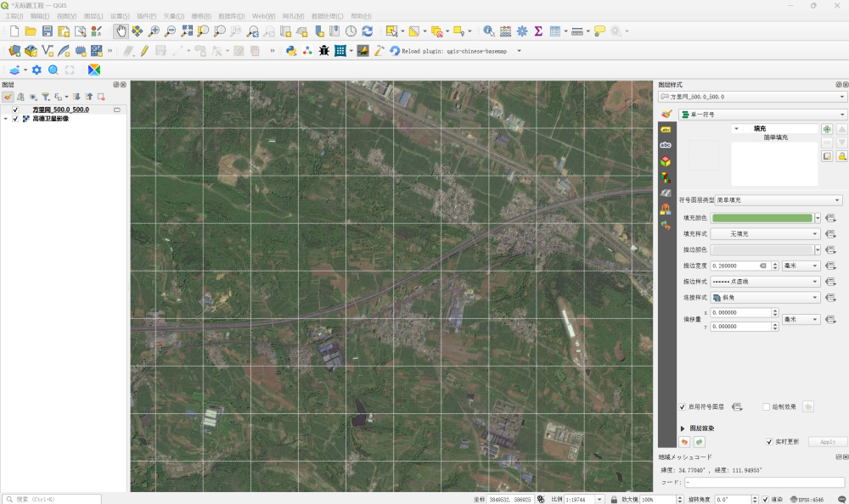Image resolution: width=849 pixels, height=504 pixels.
Task: Open the 连接样式 斜角 dropdown
Action: tap(765, 298)
